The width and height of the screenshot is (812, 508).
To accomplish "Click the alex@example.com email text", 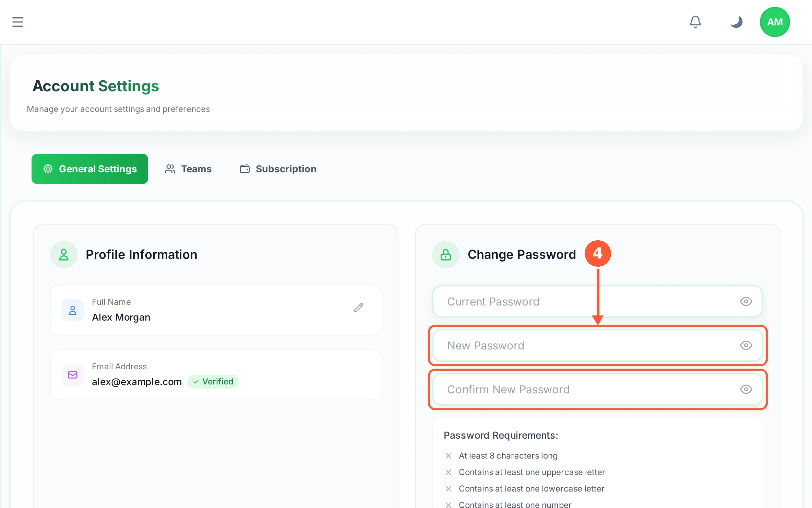I will pos(137,382).
